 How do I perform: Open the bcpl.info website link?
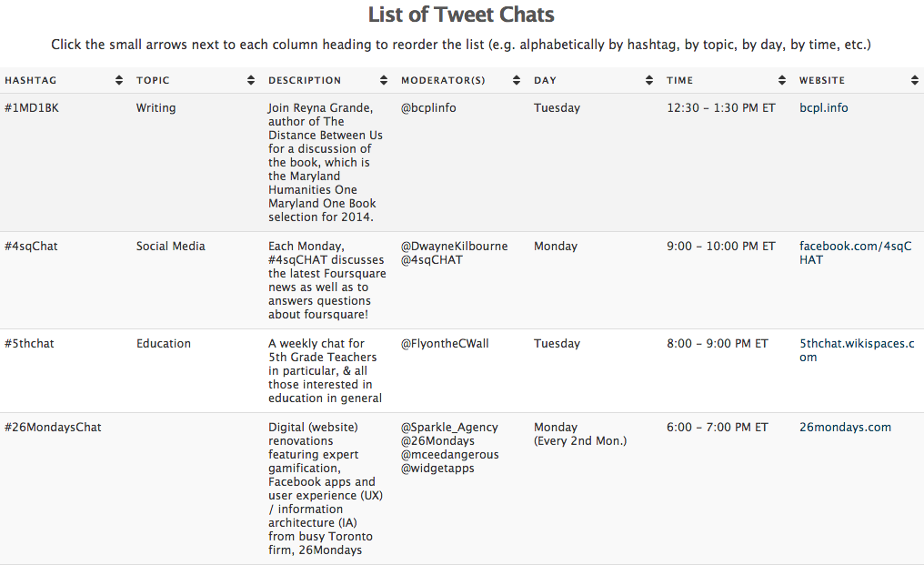823,107
